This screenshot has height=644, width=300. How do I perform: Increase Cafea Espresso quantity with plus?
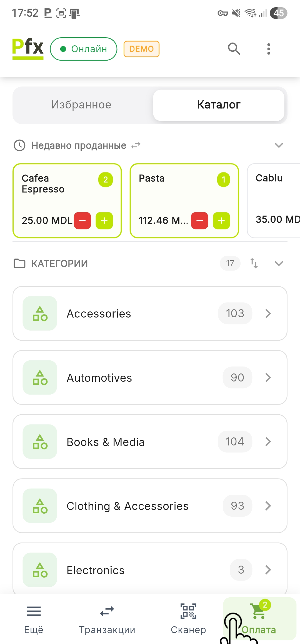104,221
